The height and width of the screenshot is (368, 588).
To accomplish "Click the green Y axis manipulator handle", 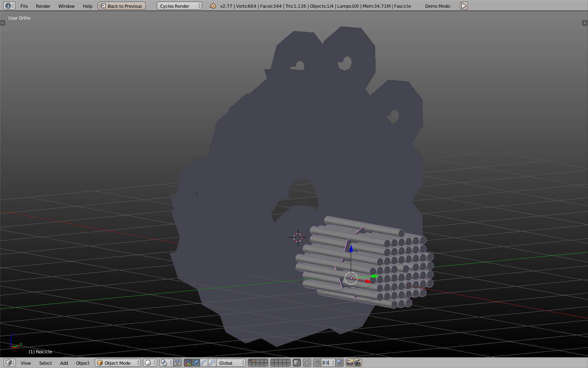I will 374,276.
